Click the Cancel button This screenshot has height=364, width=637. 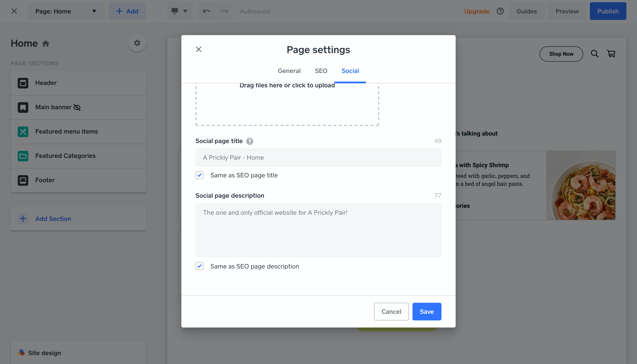click(391, 312)
